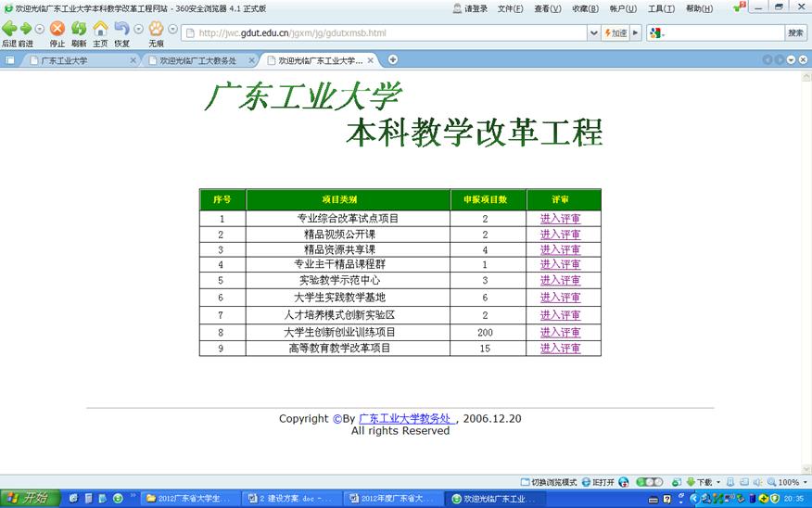Open the 帐户(U) account menu

click(x=623, y=8)
